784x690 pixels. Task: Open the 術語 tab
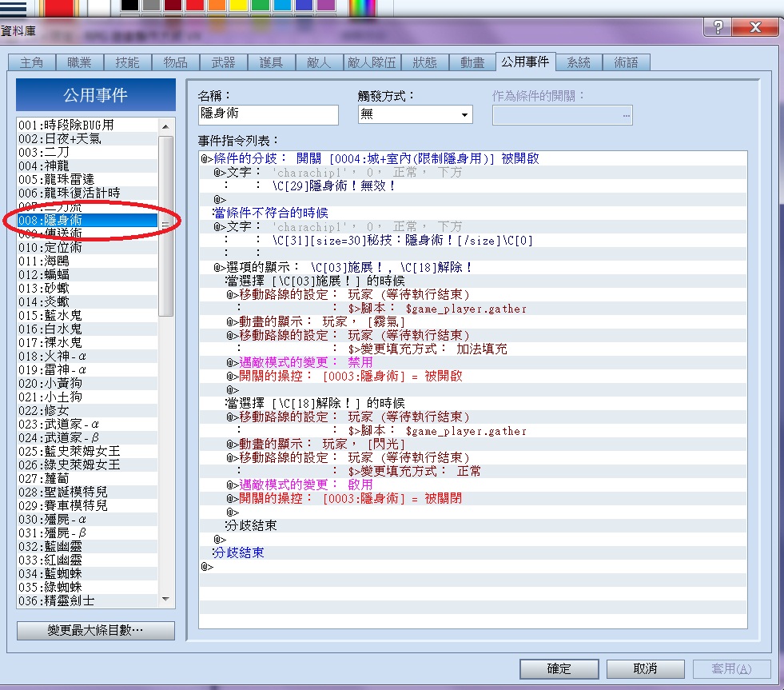(626, 62)
